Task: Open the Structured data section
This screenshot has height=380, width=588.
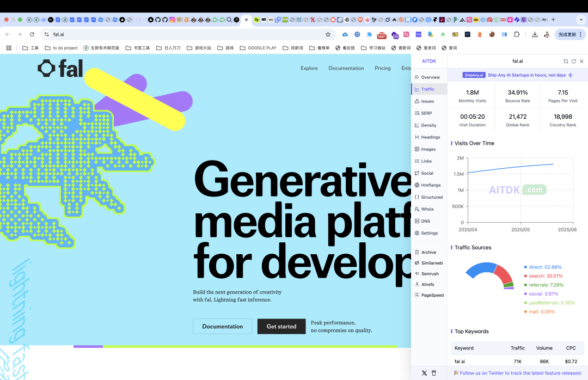Action: pos(429,197)
